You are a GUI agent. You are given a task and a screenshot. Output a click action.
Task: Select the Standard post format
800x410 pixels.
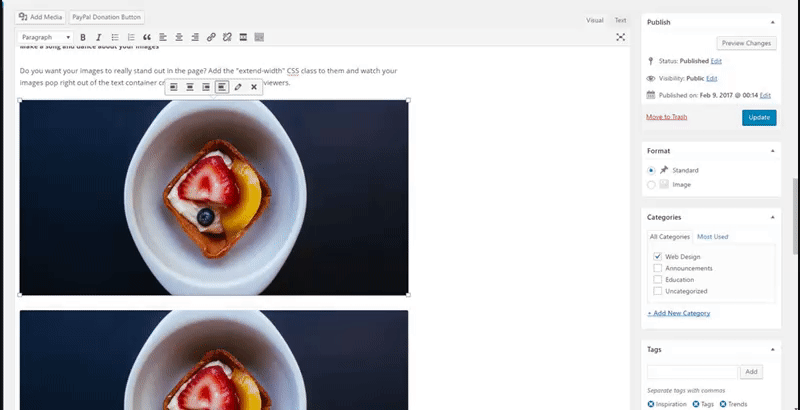point(651,171)
